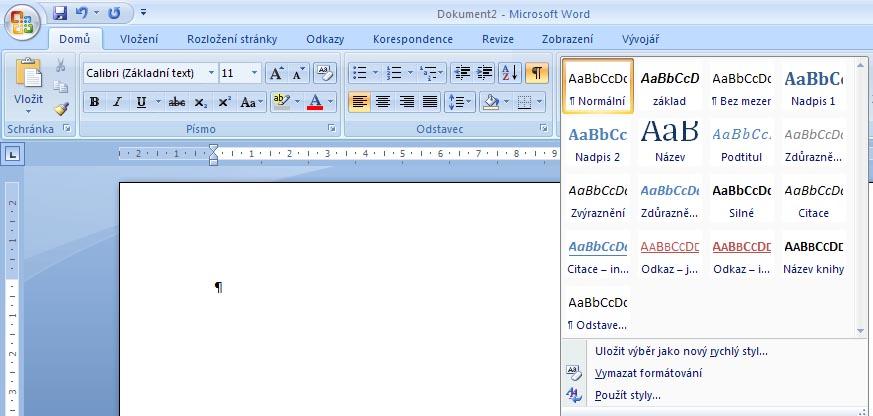873x416 pixels.
Task: Sort text with the A-Z icon
Action: [x=509, y=73]
